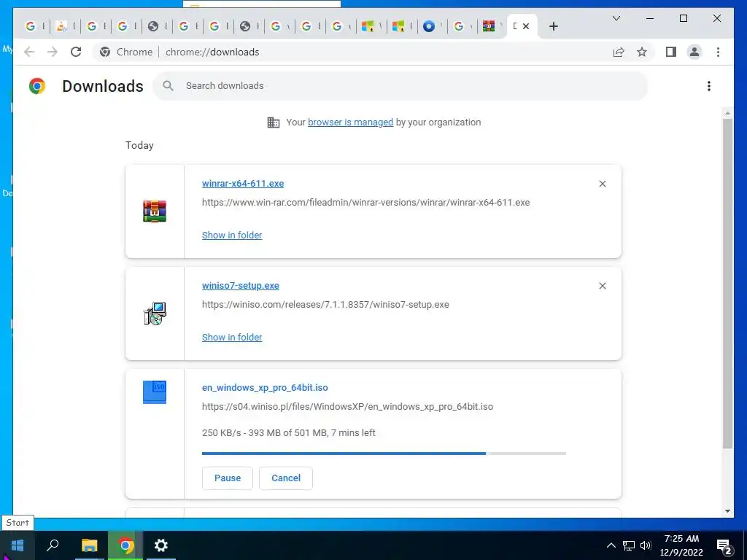The image size is (747, 560).
Task: Click the Today date heading
Action: [139, 145]
